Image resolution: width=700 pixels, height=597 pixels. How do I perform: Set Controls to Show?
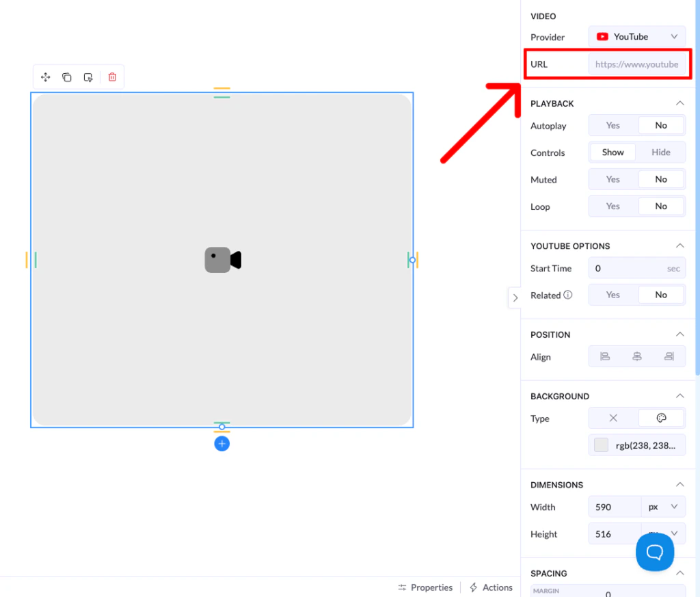coord(613,152)
